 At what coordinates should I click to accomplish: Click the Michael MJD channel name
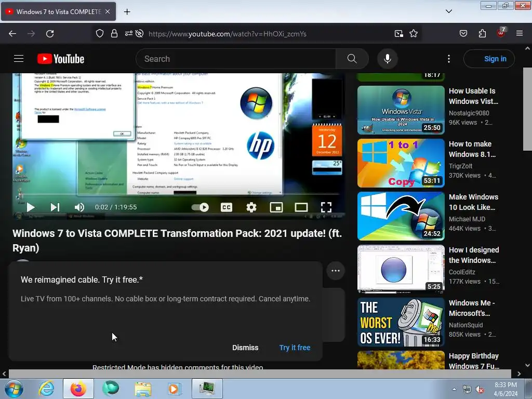[467, 219]
